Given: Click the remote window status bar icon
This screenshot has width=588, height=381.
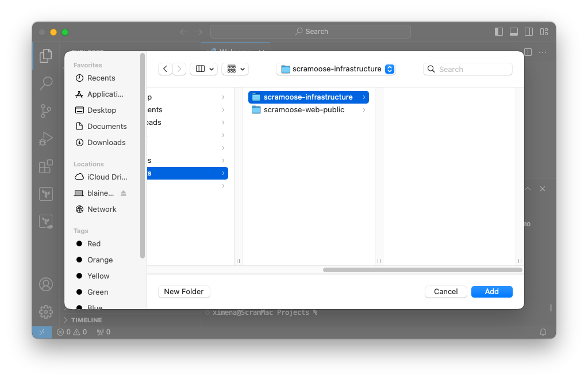Looking at the screenshot, I should pos(42,332).
